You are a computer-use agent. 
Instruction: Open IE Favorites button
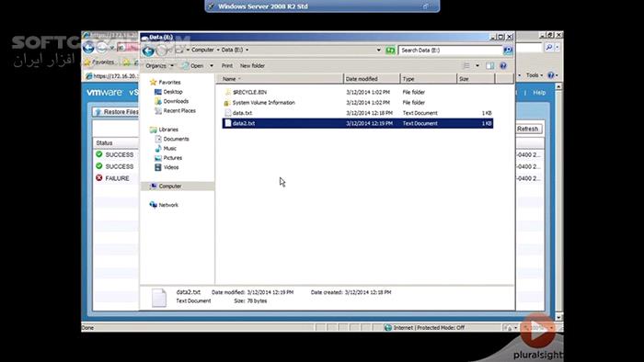click(99, 62)
